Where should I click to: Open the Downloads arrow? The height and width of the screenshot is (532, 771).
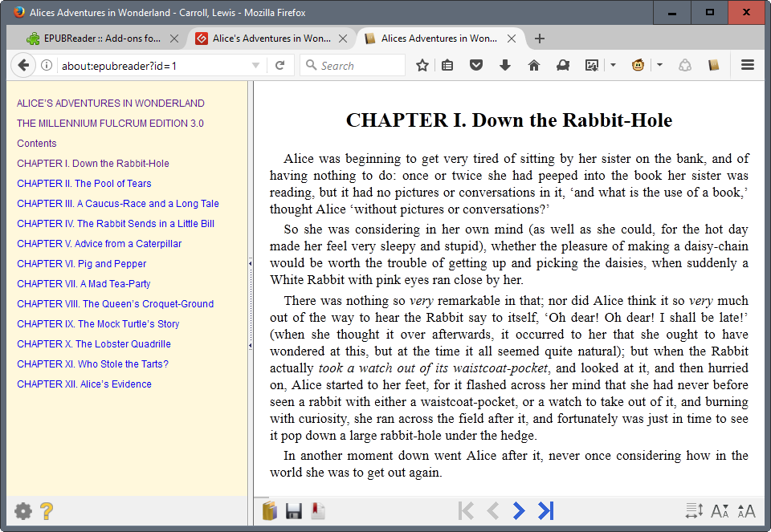[505, 65]
